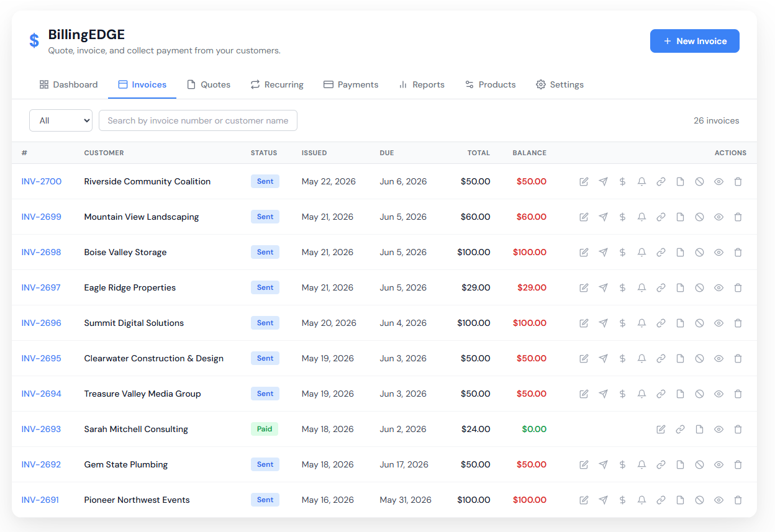View Clearwater Construction invoice eye icon
Image resolution: width=775 pixels, height=532 pixels.
pos(718,359)
